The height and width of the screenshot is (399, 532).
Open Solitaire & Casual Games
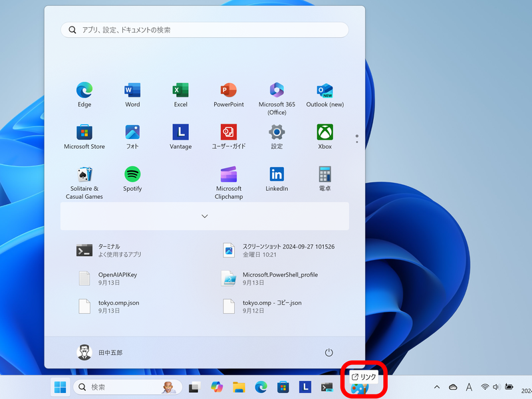[x=84, y=182]
